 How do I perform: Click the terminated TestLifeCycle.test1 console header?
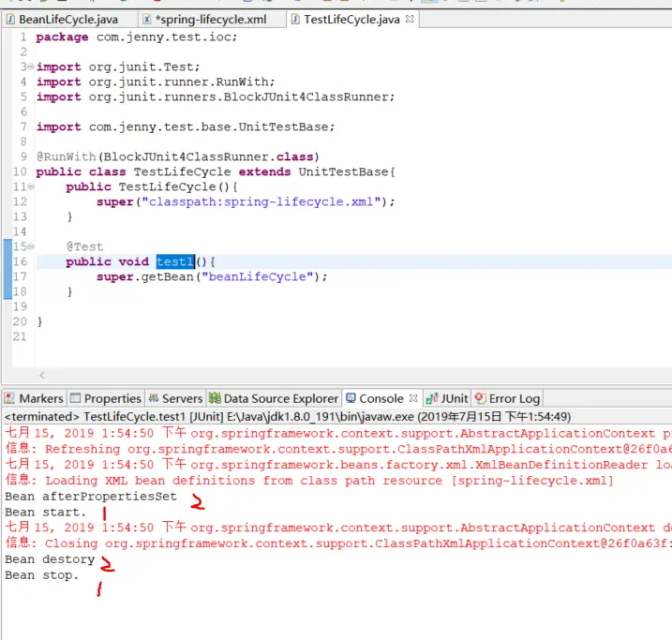coord(288,416)
